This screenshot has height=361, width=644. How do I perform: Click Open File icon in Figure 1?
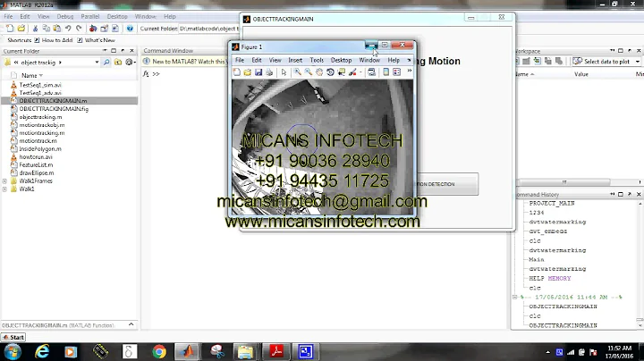pyautogui.click(x=247, y=72)
